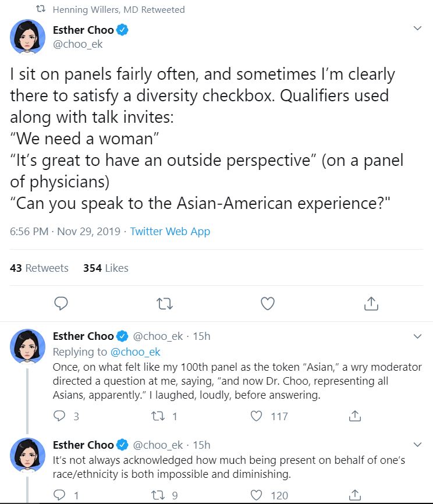Share the "impossible and diminishing" tweet
The image size is (433, 504).
(x=354, y=495)
